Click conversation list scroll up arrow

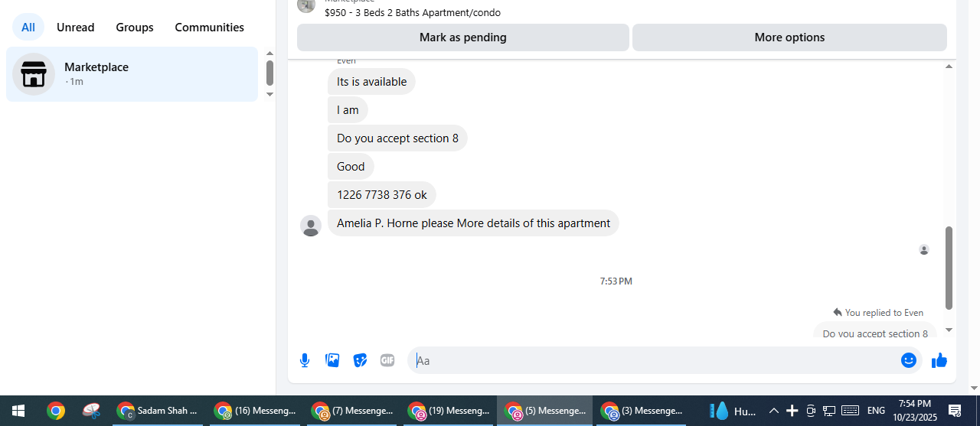pos(269,54)
